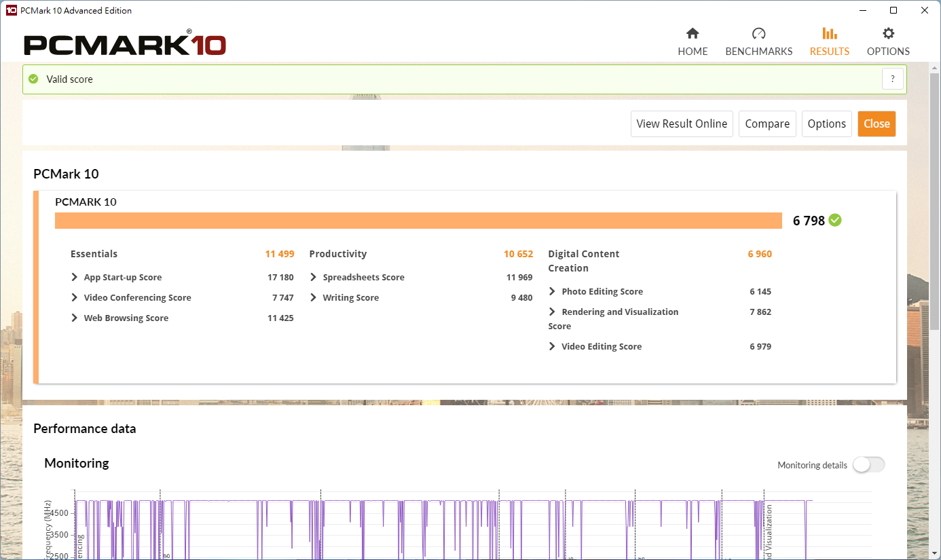Click the orange PCMark 10 score bar
The height and width of the screenshot is (560, 941).
click(418, 221)
